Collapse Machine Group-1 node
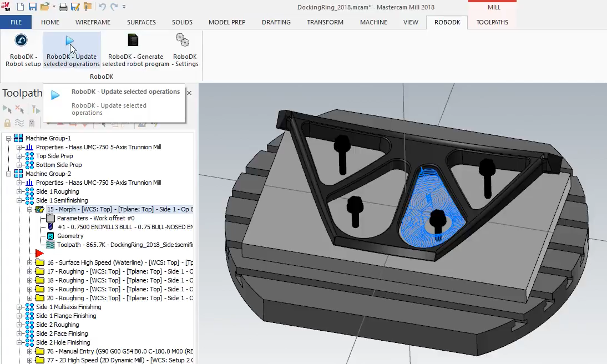This screenshot has height=364, width=607. [8, 138]
